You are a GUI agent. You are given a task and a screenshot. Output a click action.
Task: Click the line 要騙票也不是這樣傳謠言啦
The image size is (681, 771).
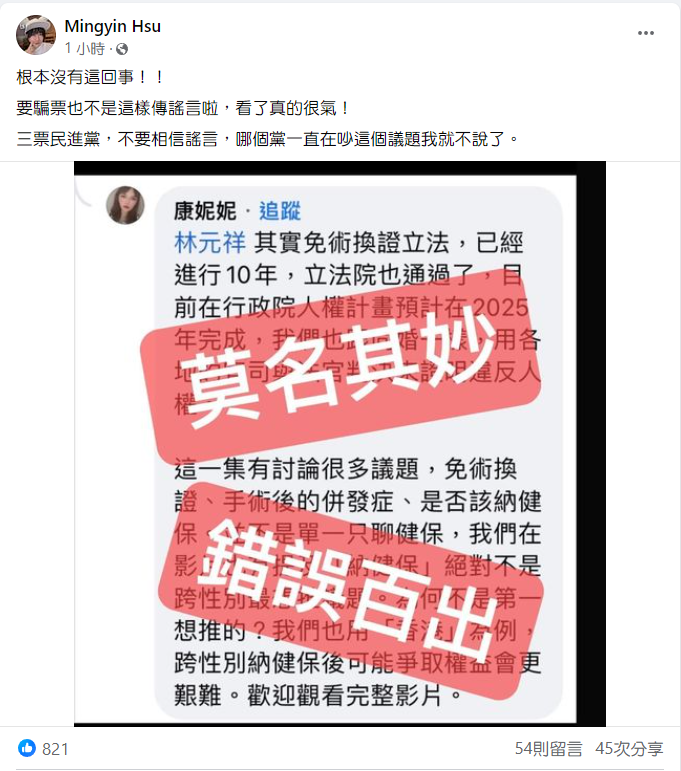[183, 108]
